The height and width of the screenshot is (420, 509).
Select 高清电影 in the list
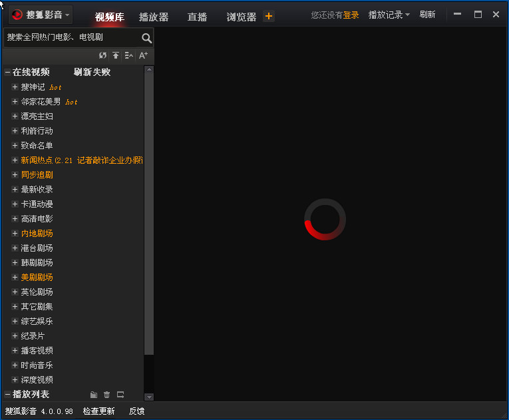[37, 218]
